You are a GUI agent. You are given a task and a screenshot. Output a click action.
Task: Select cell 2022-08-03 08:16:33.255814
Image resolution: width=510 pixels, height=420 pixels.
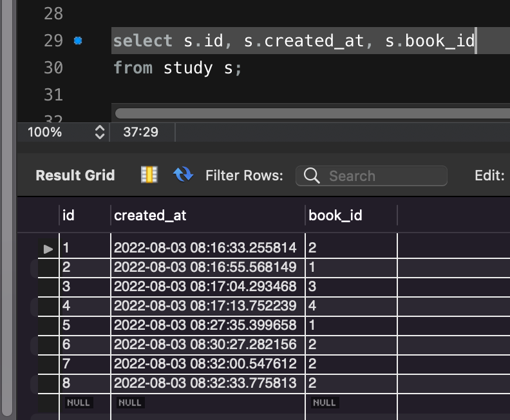[x=208, y=248]
